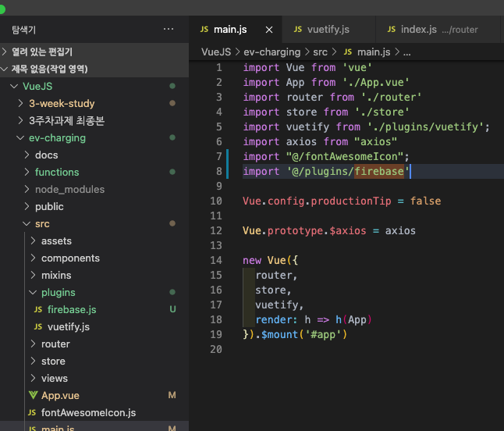Click the status dot on 3-week-study

[x=172, y=103]
